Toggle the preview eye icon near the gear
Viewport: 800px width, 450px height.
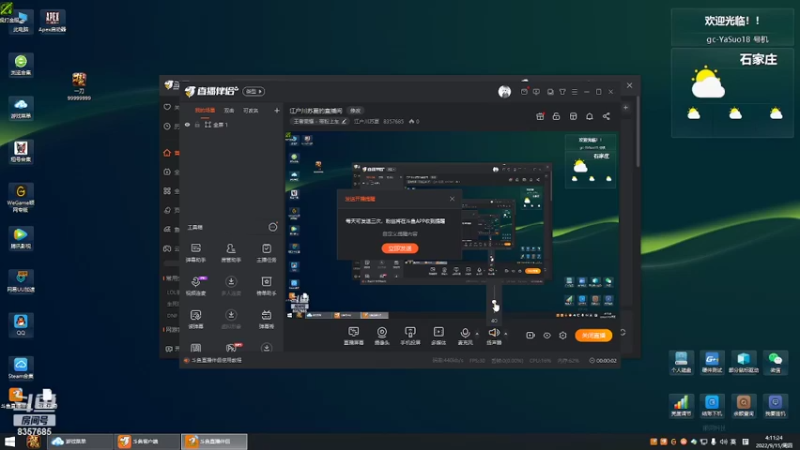546,336
